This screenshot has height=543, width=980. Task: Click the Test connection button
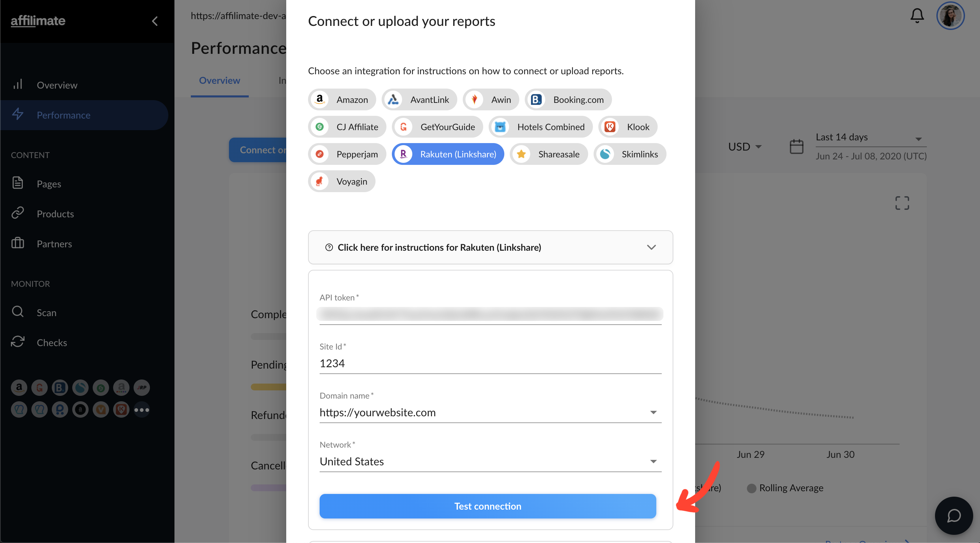coord(488,506)
